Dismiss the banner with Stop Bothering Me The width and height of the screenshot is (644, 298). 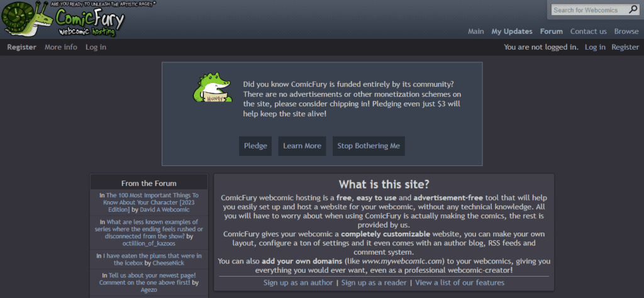pyautogui.click(x=369, y=146)
